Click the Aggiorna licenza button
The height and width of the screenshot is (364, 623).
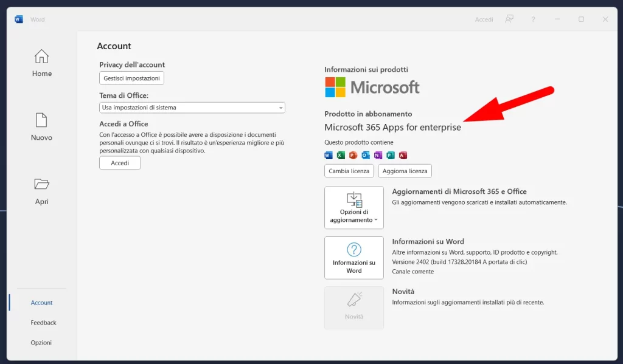405,171
